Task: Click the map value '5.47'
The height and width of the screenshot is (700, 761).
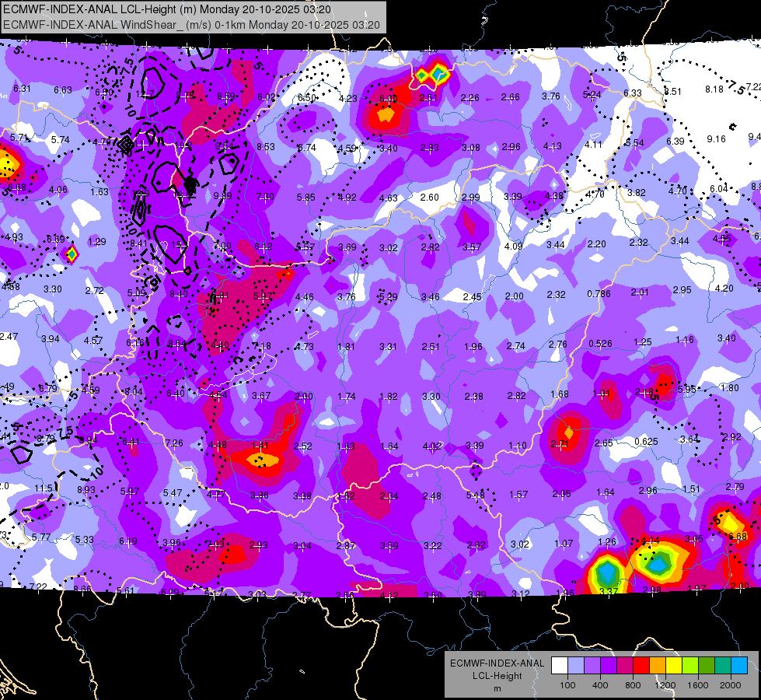Action: click(173, 493)
